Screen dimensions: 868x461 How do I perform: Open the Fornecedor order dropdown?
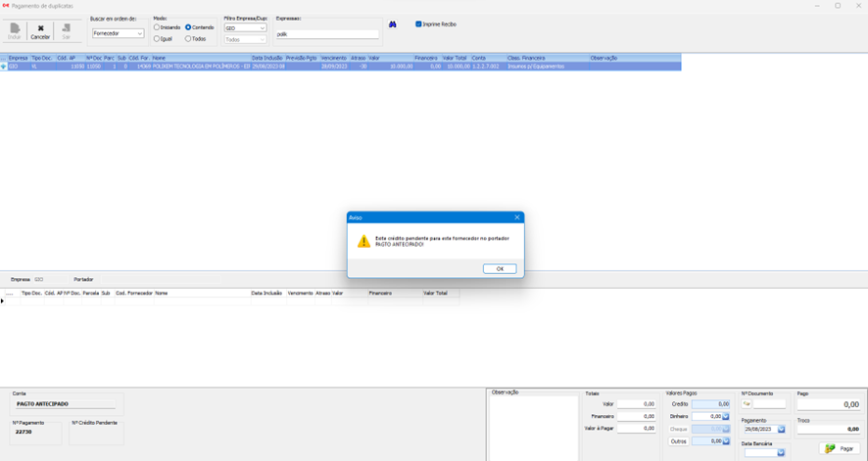pos(140,33)
